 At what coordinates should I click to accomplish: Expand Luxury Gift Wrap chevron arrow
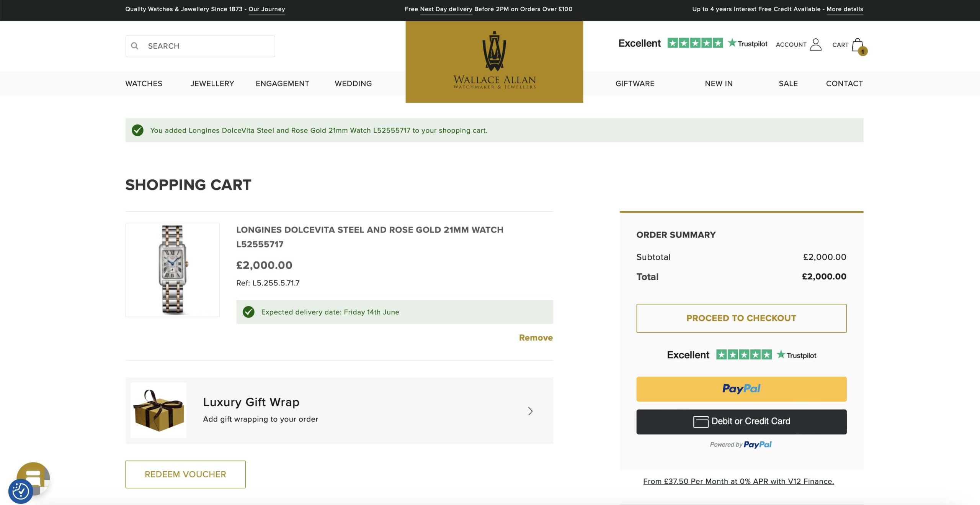530,411
